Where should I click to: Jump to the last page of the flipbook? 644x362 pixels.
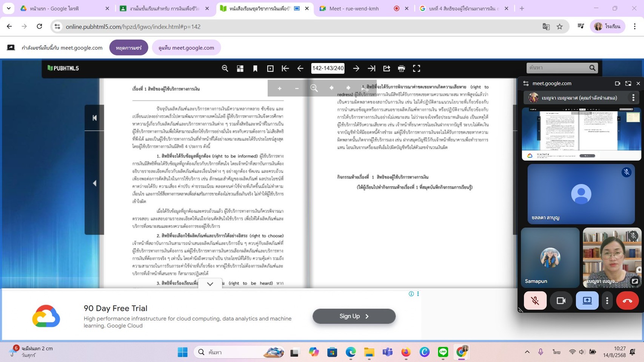[371, 68]
